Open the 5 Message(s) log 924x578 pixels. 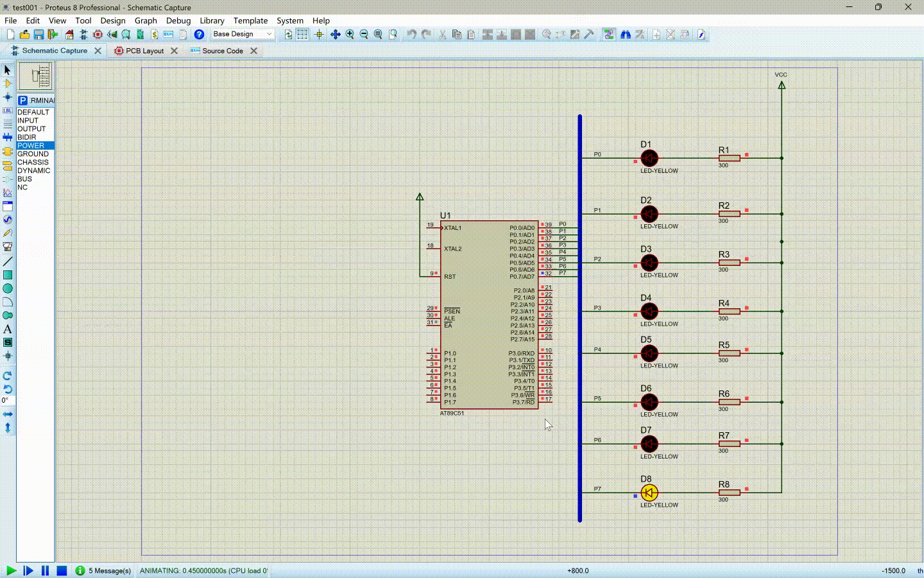pyautogui.click(x=103, y=570)
